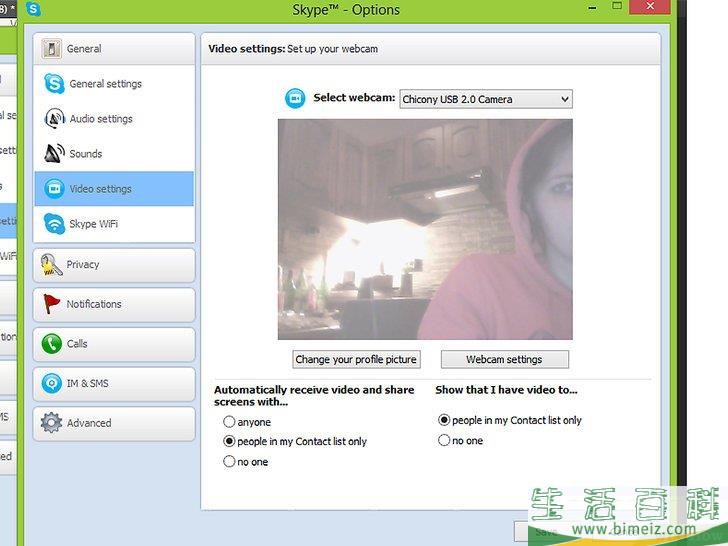This screenshot has height=546, width=728.
Task: Click 'Show that I have video to...' heading
Action: (x=506, y=390)
